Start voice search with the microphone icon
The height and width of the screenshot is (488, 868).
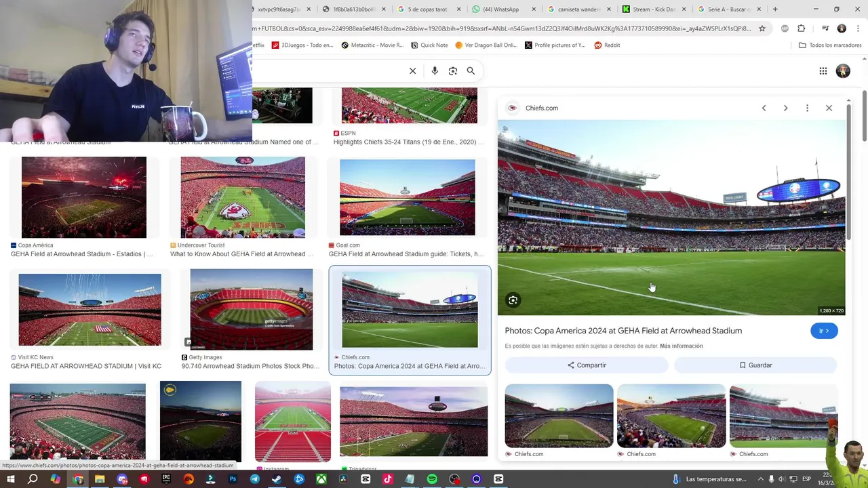(435, 70)
